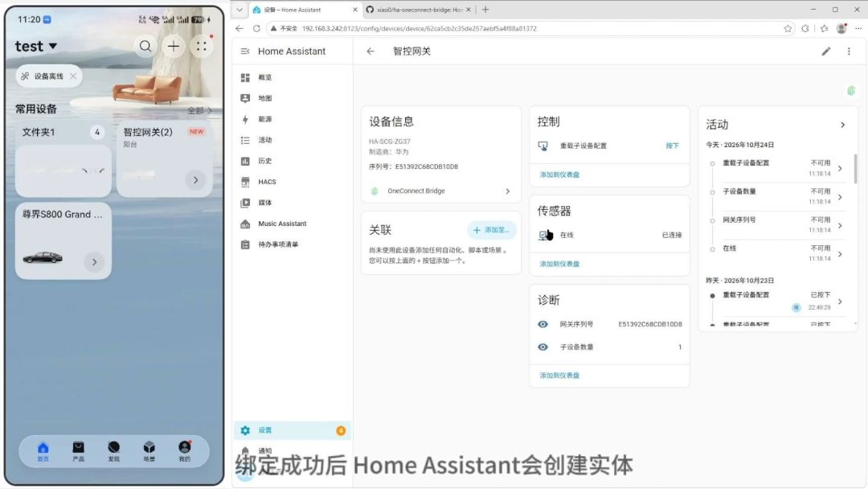868x489 pixels.
Task: Go back from the 智控网关 device page
Action: (371, 51)
